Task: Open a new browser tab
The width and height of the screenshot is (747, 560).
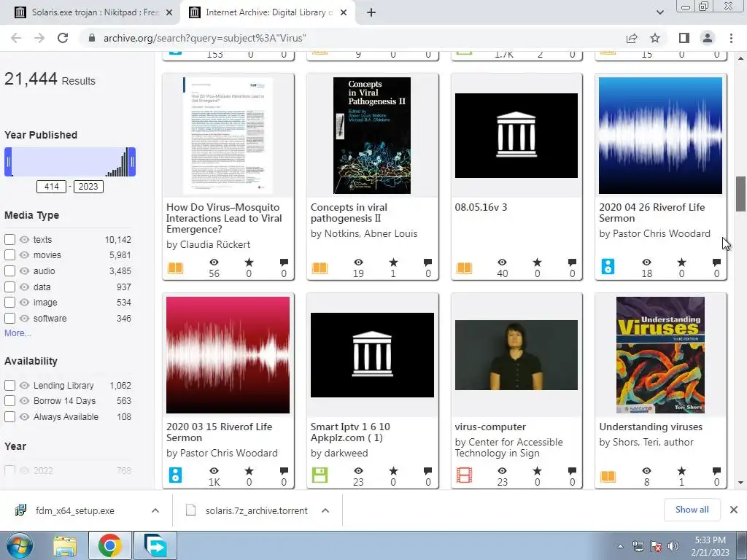Action: (371, 12)
